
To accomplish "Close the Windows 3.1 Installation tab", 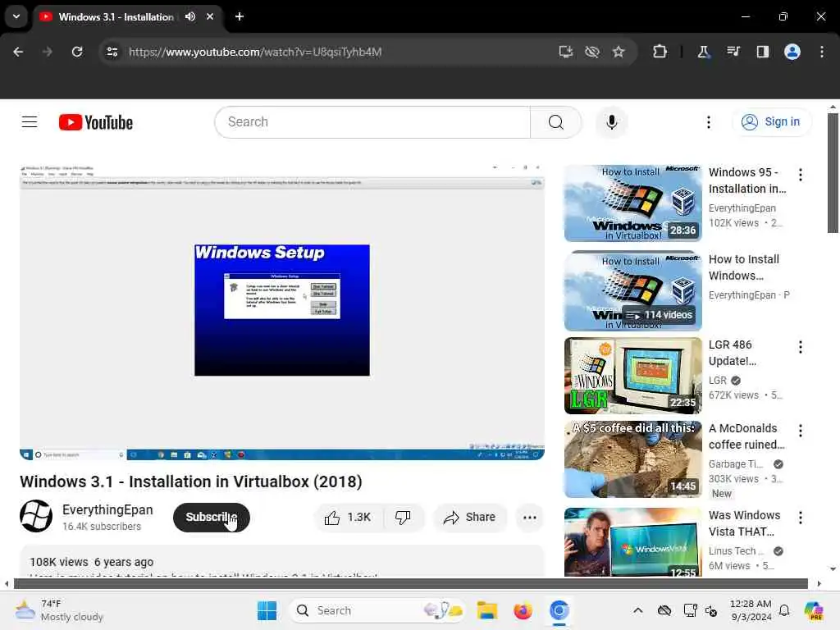I will pyautogui.click(x=210, y=16).
